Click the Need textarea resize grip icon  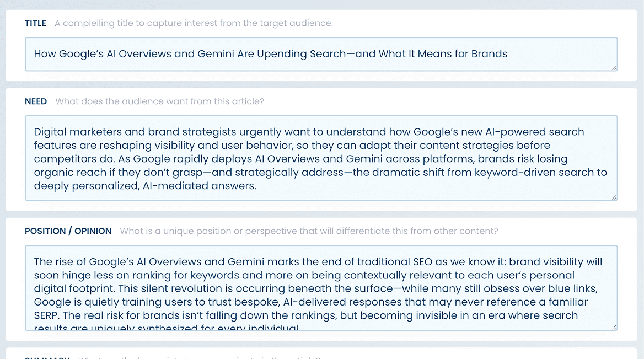614,196
